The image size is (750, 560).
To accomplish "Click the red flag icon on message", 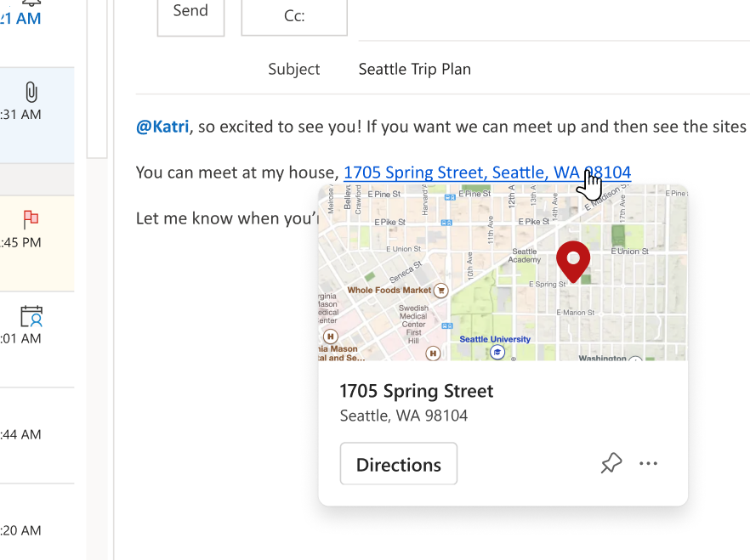I will click(31, 219).
